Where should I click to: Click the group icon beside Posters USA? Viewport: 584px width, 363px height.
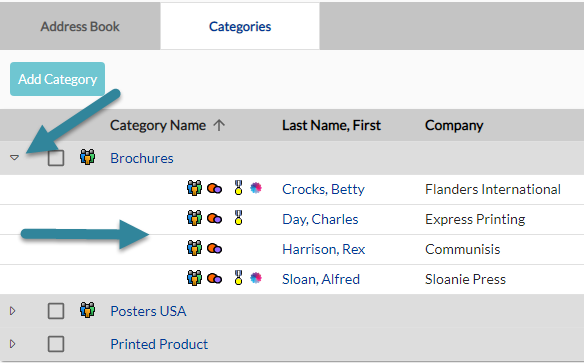[88, 310]
